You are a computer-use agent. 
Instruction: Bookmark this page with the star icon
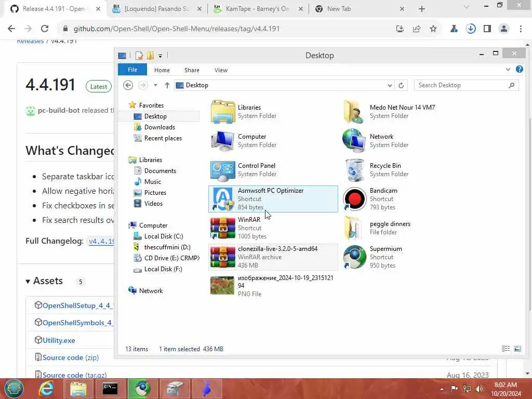(x=433, y=29)
